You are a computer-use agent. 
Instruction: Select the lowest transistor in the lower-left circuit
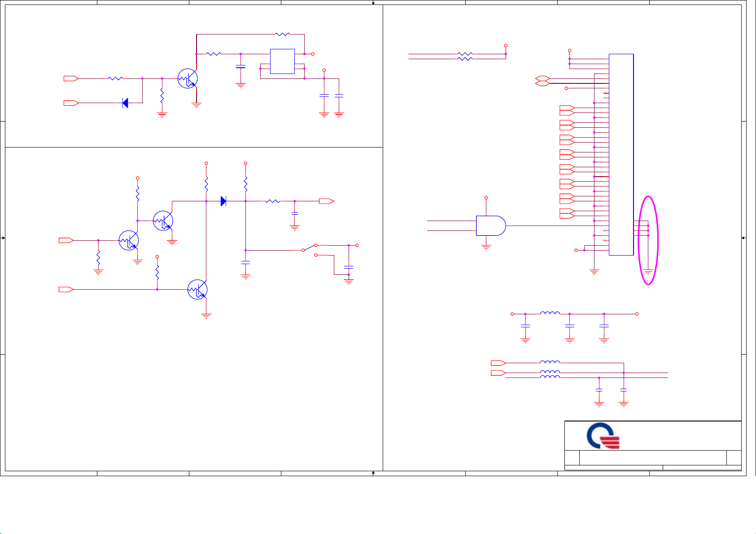(x=197, y=289)
